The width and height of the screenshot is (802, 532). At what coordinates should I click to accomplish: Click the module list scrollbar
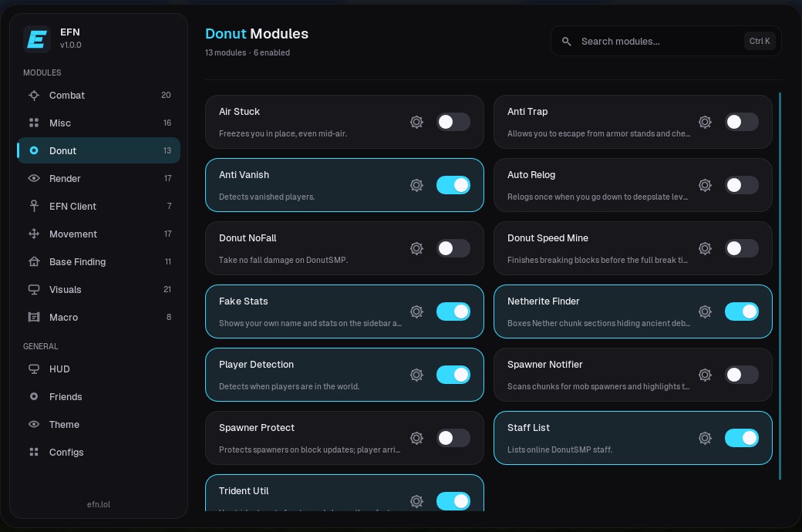[780, 287]
